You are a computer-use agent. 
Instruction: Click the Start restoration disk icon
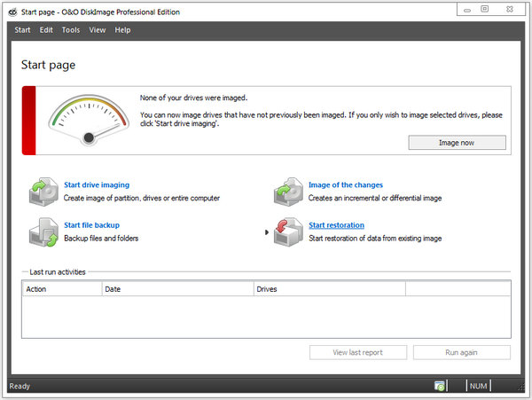coord(287,231)
